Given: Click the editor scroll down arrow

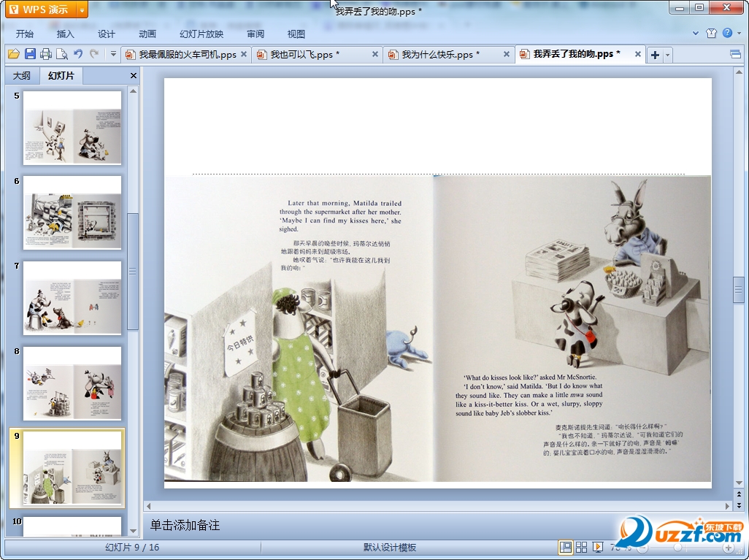Looking at the screenshot, I should point(739,483).
